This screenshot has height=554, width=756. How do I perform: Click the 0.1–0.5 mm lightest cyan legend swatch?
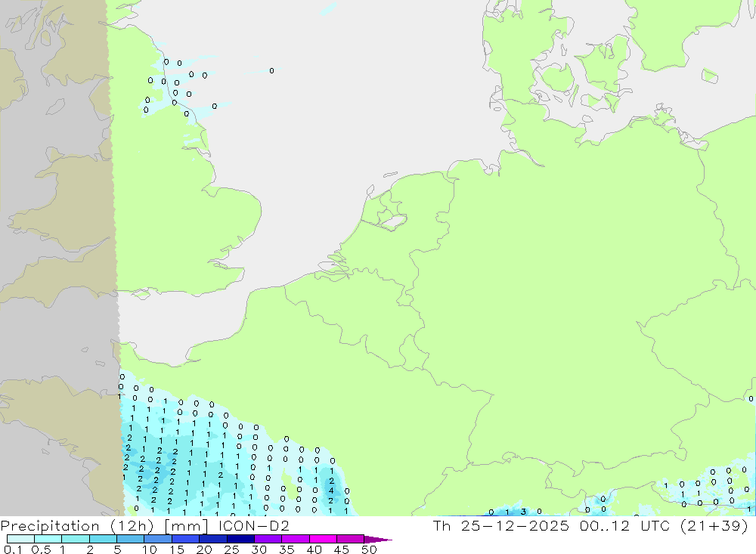tap(20, 539)
